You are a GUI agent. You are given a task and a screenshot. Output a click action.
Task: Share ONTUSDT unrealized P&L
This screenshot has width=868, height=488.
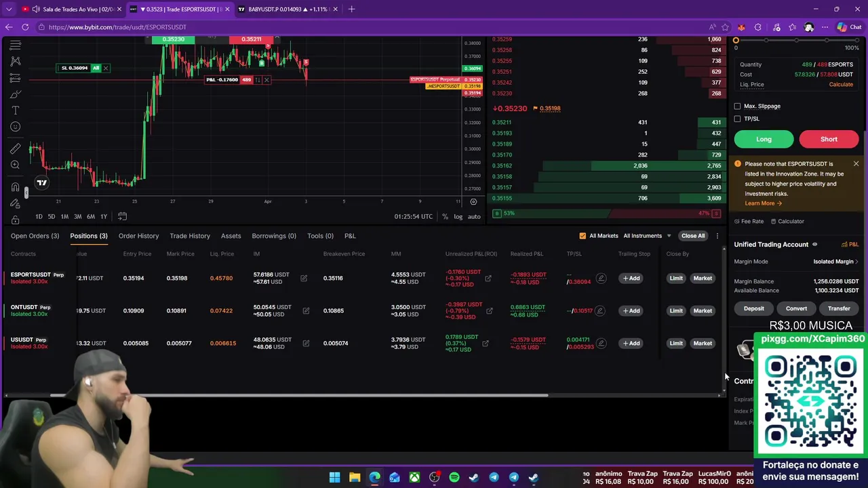click(489, 311)
